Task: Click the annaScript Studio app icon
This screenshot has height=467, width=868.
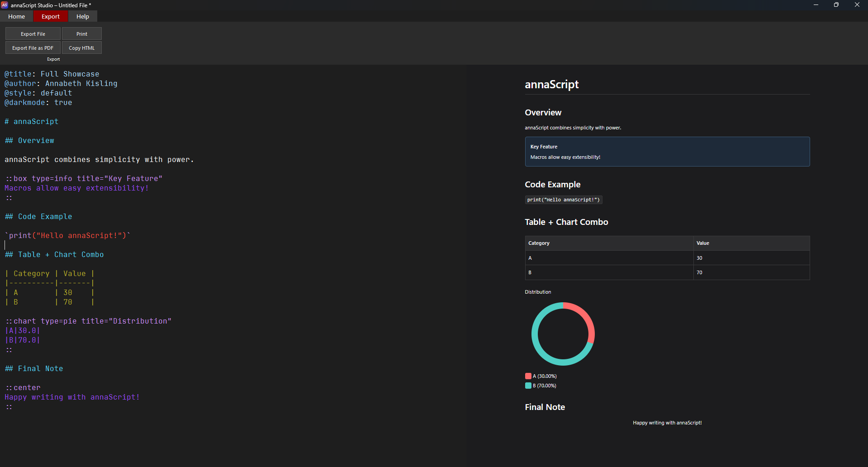Action: (5, 5)
